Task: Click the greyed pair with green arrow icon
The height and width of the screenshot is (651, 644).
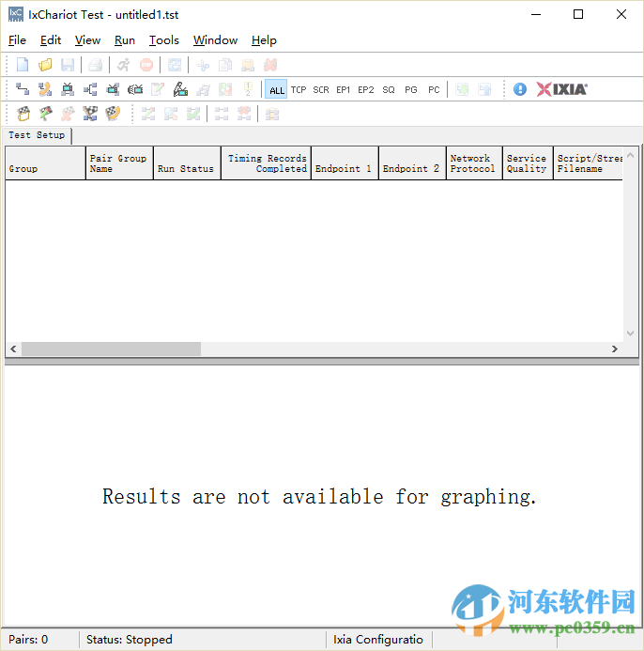Action: 148,114
